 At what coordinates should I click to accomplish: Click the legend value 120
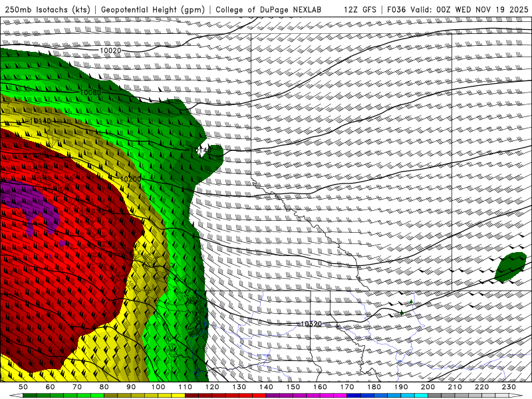pyautogui.click(x=212, y=387)
